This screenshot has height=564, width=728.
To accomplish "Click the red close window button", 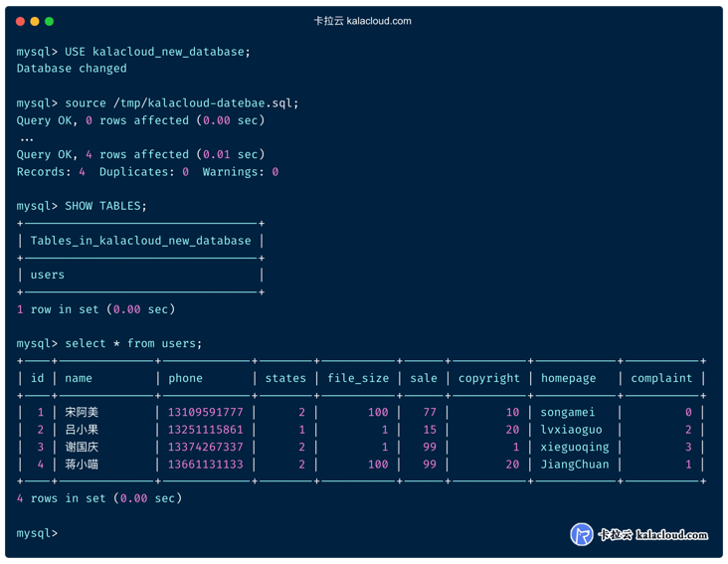I will (20, 21).
